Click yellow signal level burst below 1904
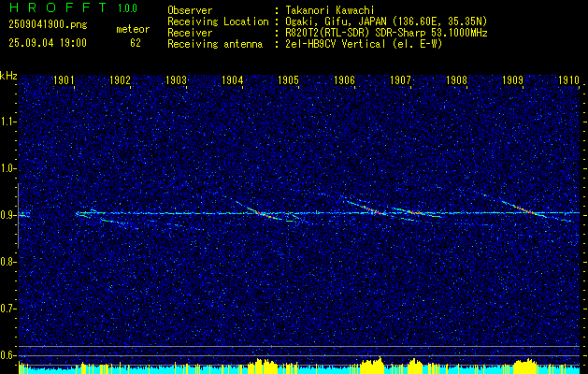 pos(262,367)
